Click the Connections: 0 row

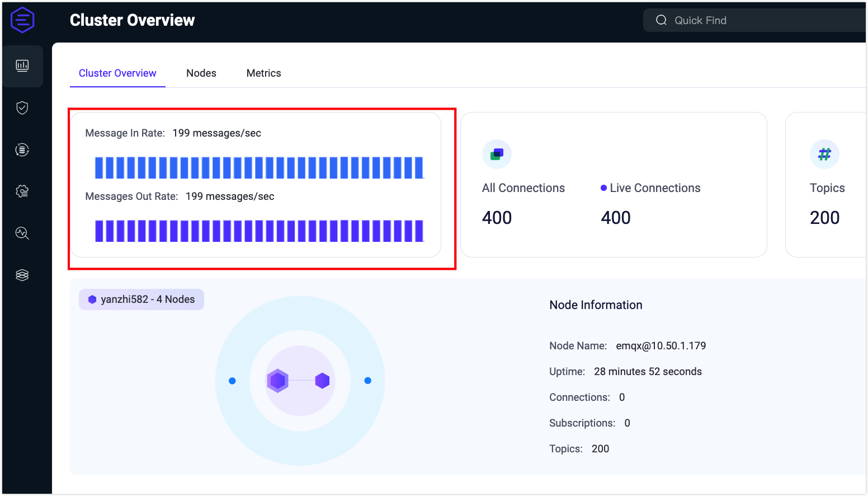pos(587,397)
